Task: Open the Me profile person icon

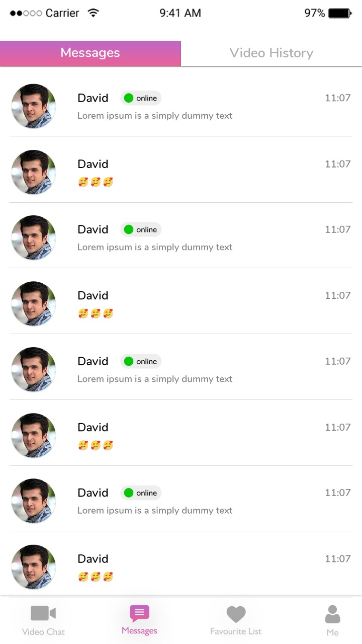Action: coord(332,614)
